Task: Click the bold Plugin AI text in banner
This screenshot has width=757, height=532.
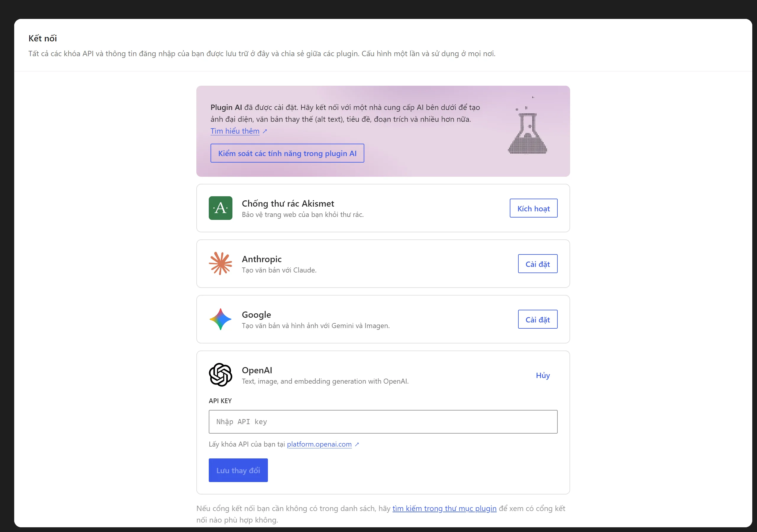Action: [x=226, y=108]
